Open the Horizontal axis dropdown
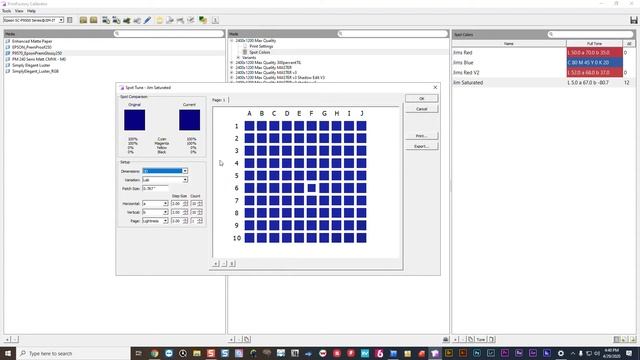 coord(165,203)
